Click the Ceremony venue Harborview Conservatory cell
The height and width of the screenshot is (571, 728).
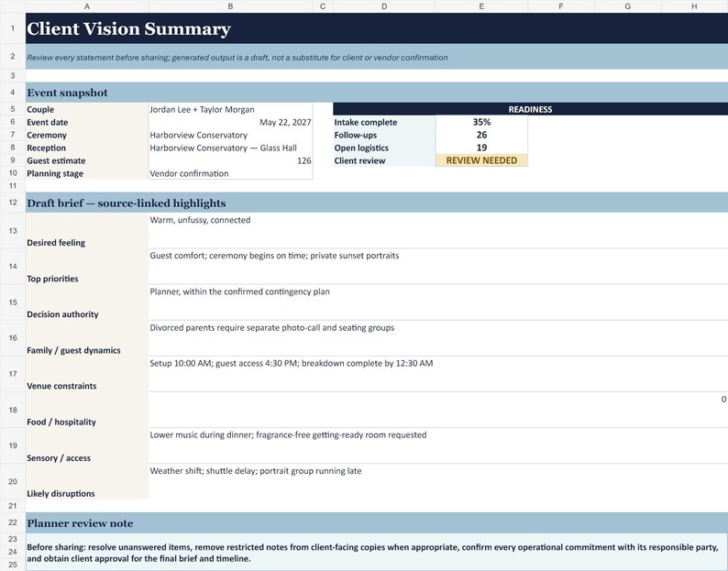pyautogui.click(x=230, y=135)
